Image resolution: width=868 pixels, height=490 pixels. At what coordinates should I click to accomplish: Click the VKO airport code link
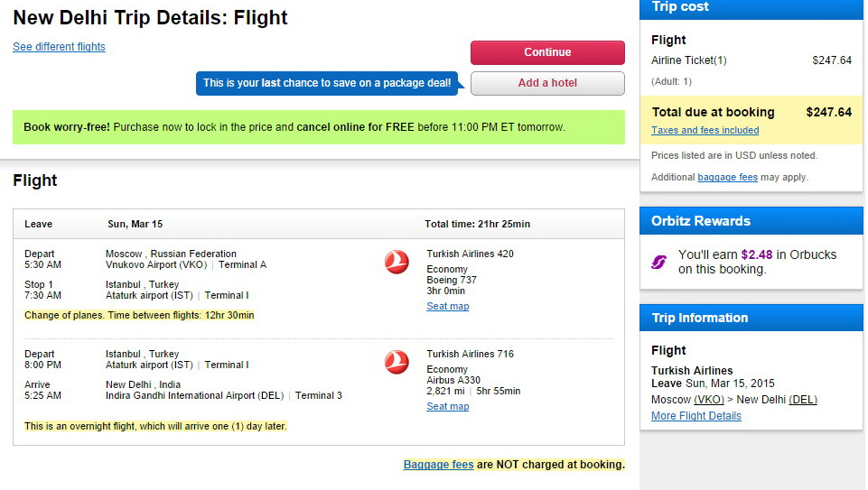709,400
